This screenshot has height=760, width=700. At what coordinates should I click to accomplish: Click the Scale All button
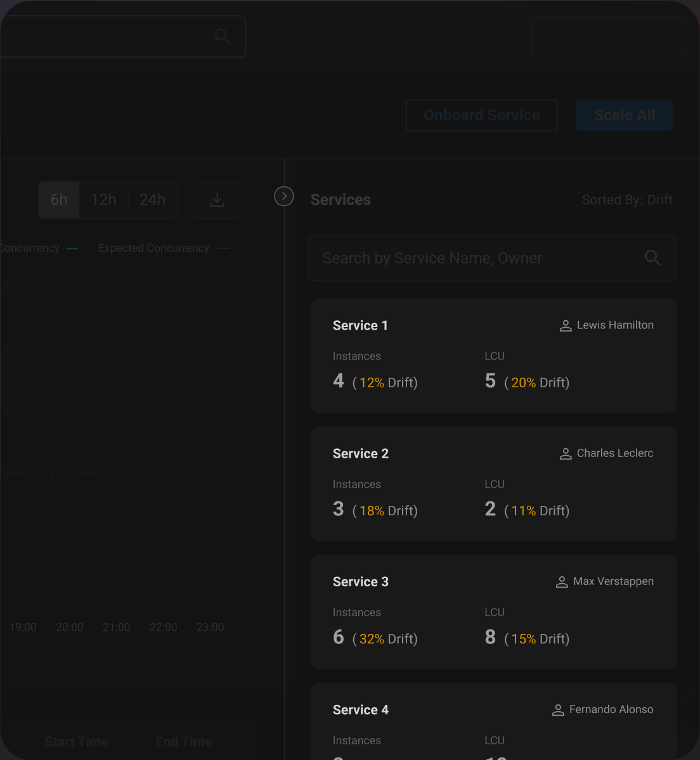pyautogui.click(x=624, y=115)
